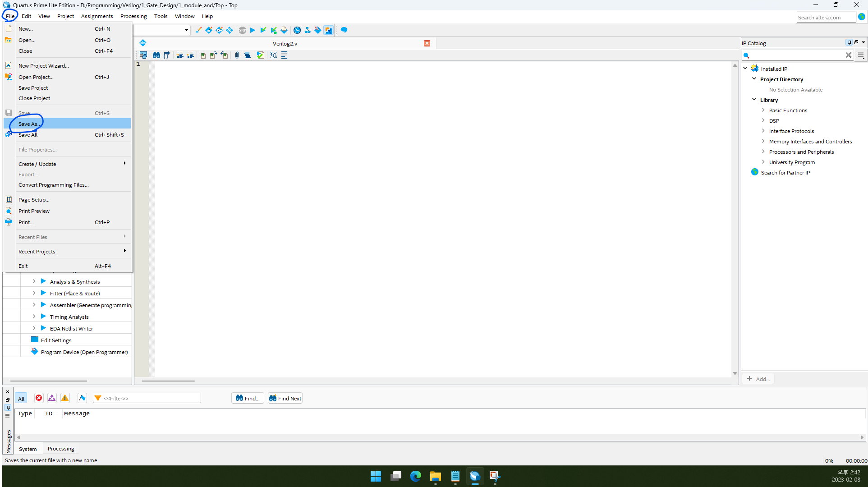Switch to the Processing messages tab
This screenshot has height=487, width=868.
click(x=61, y=449)
